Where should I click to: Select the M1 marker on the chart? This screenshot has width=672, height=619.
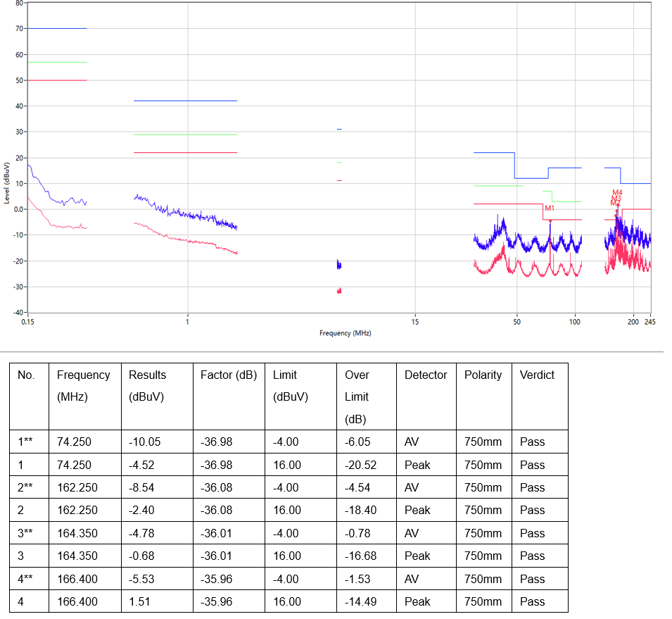click(x=549, y=208)
